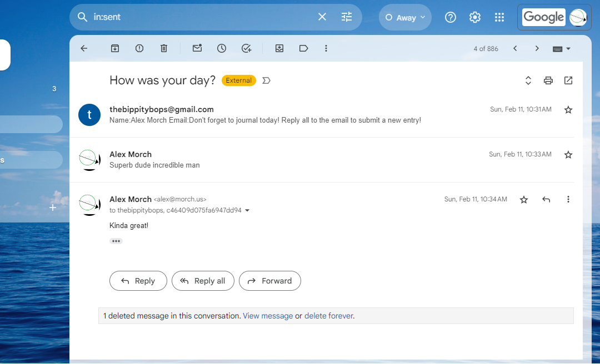Show trimmed content ellipsis
This screenshot has height=364, width=600.
tap(116, 241)
